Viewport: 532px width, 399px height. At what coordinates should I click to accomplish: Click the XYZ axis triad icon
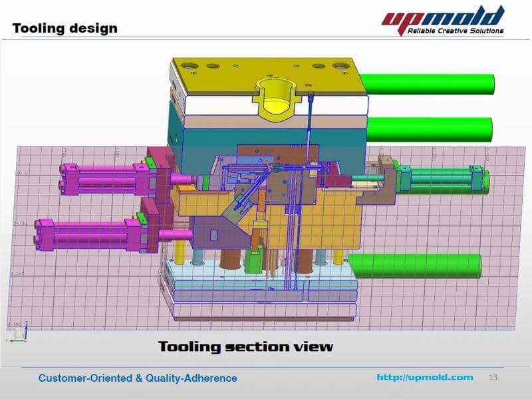(x=20, y=332)
